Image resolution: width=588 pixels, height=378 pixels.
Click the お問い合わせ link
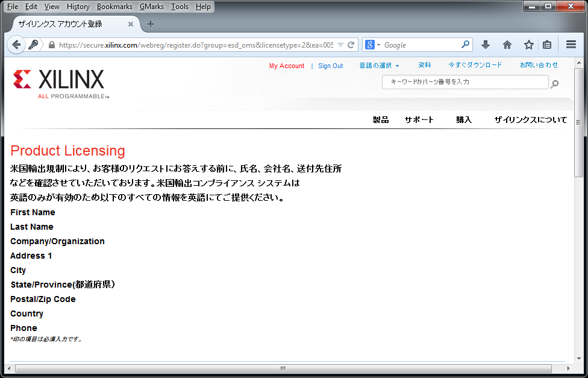539,65
